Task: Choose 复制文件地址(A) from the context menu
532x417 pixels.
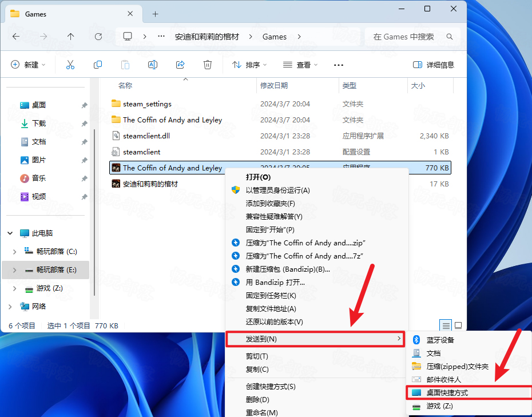Action: (317, 308)
